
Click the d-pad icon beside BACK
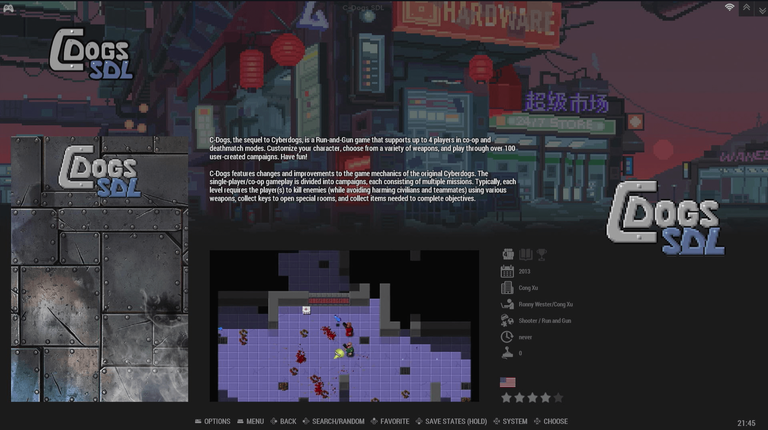click(274, 421)
